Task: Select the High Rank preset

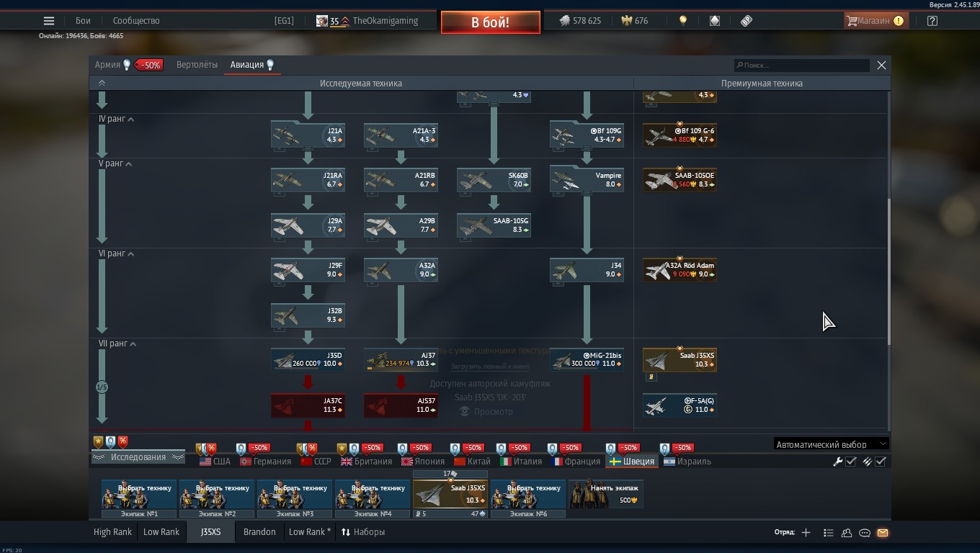Action: (x=112, y=532)
